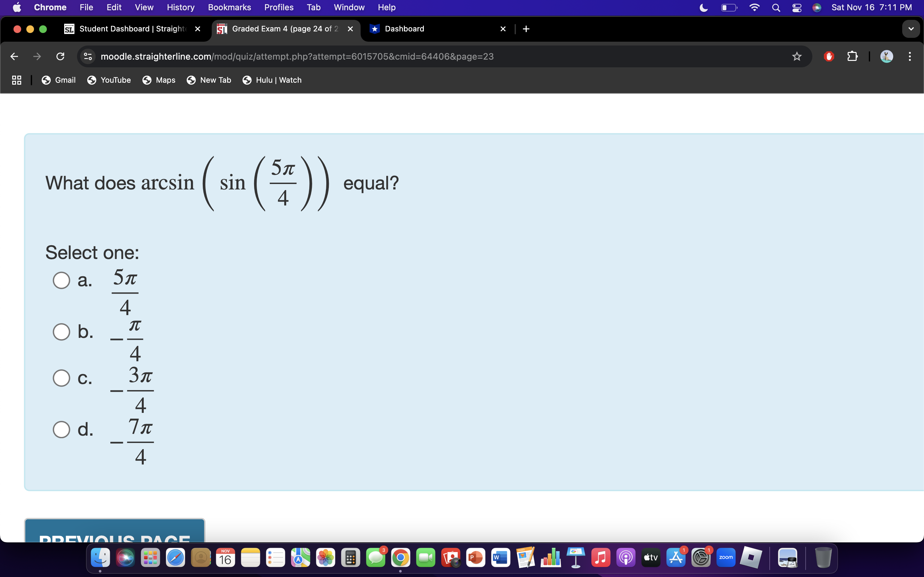Open the YouTube bookmark

109,80
